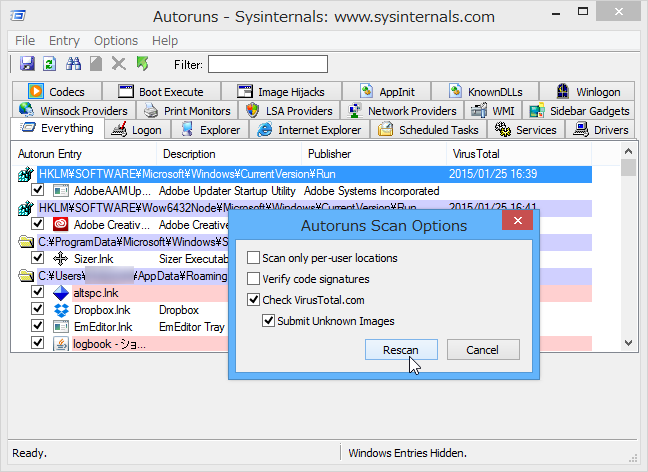The height and width of the screenshot is (472, 648).
Task: Switch to the Drivers tab
Action: click(x=600, y=129)
